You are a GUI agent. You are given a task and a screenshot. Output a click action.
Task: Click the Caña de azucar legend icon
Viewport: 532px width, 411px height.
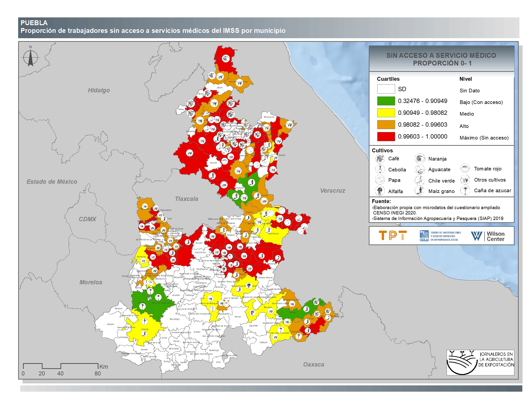point(465,191)
